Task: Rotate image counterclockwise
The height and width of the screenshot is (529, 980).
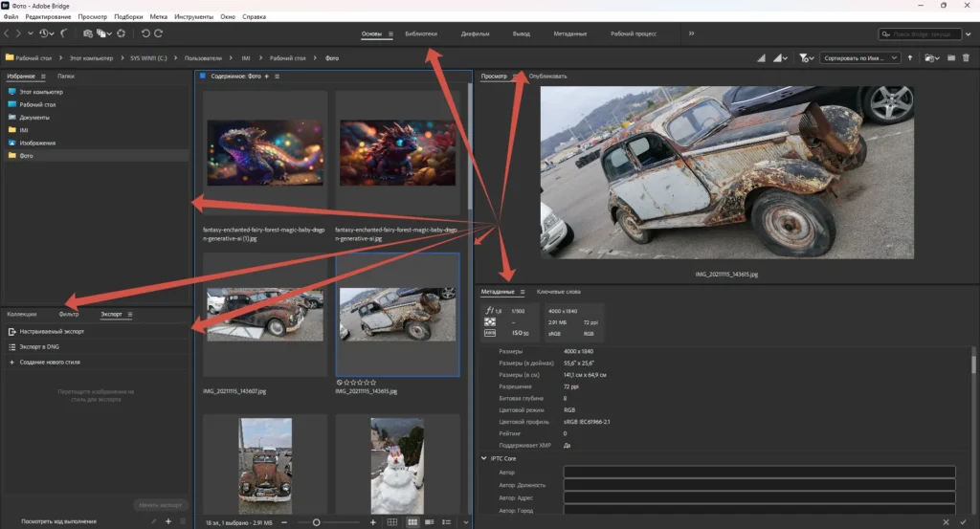Action: click(145, 33)
